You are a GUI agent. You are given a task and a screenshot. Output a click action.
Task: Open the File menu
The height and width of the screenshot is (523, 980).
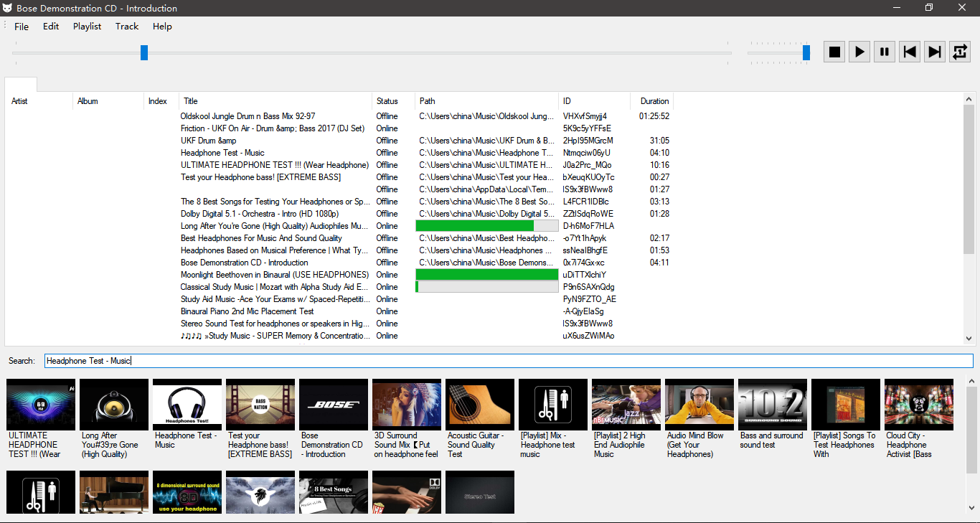(x=22, y=27)
